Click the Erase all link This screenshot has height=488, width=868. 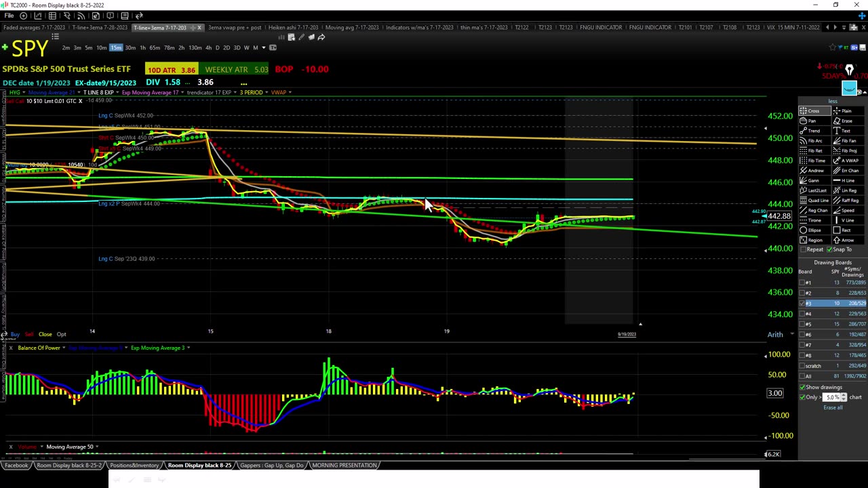pyautogui.click(x=833, y=407)
